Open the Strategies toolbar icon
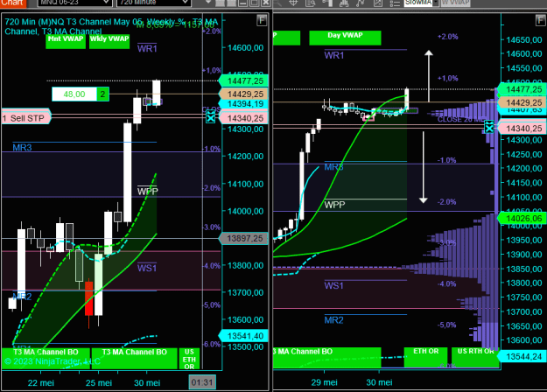This screenshot has height=392, width=547. (x=378, y=3)
